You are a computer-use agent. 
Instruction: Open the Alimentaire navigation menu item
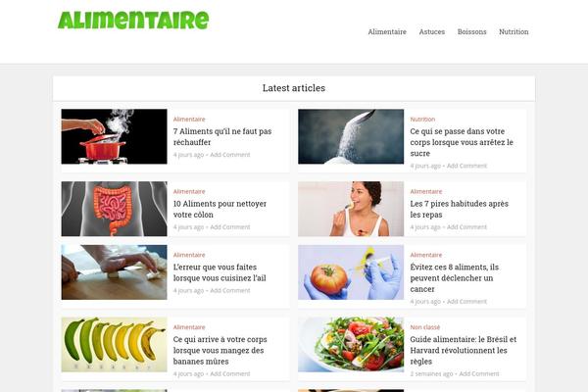387,32
